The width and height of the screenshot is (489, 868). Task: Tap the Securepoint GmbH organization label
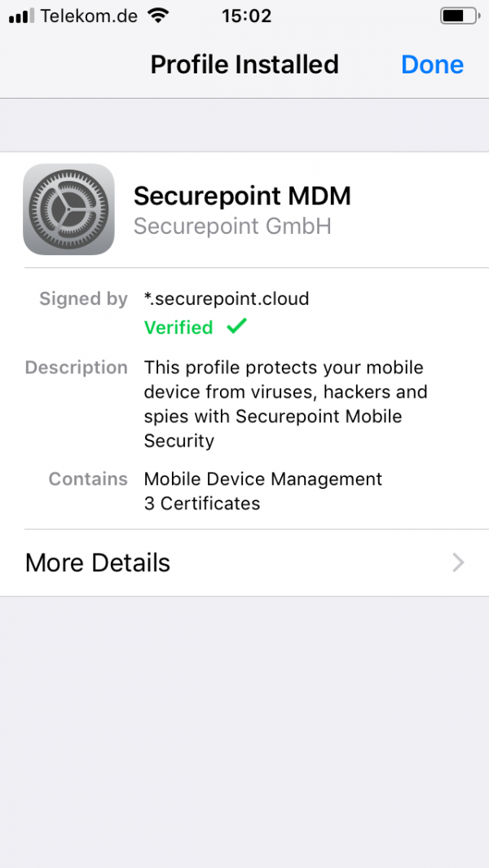point(232,226)
